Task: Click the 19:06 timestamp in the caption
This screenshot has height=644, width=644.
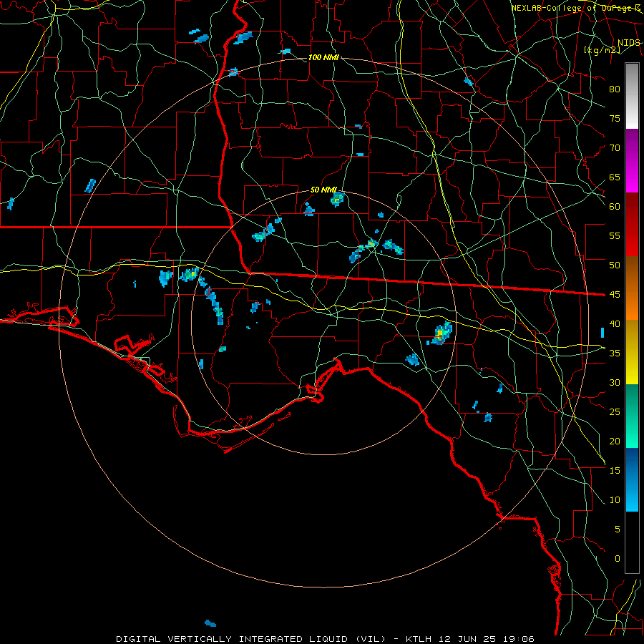Action: point(519,639)
